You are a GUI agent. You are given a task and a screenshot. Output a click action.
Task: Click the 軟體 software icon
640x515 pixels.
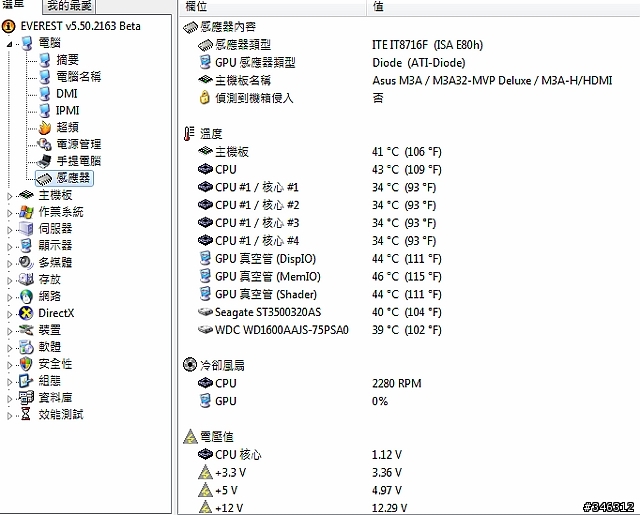tap(26, 347)
